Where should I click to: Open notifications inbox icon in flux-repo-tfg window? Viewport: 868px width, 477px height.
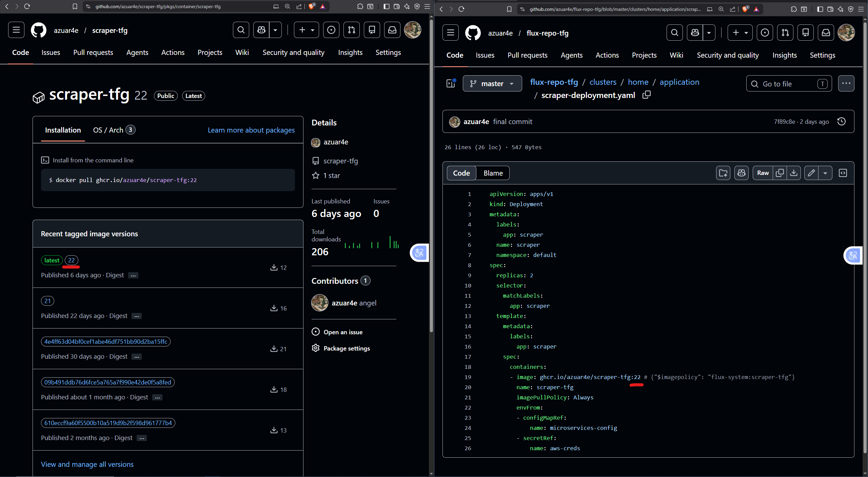point(826,33)
